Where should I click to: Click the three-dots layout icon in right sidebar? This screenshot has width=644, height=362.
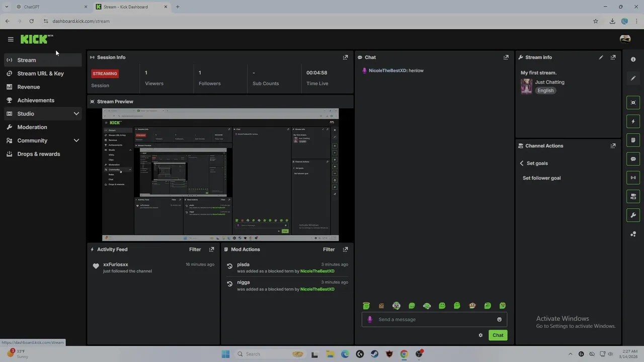(633, 234)
